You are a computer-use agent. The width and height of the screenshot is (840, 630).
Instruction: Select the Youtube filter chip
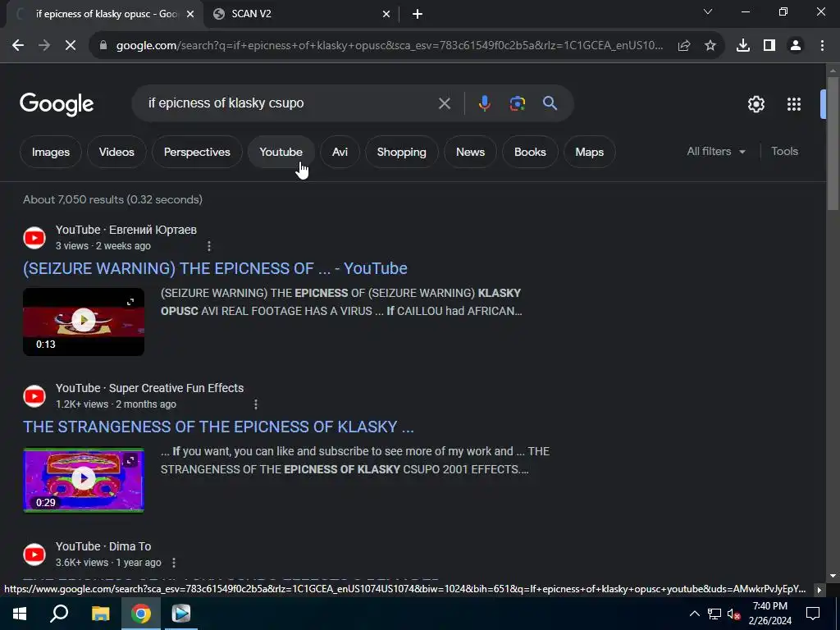[281, 152]
